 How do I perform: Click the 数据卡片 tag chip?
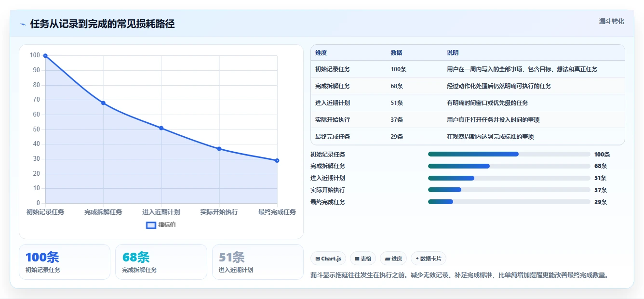click(x=429, y=259)
